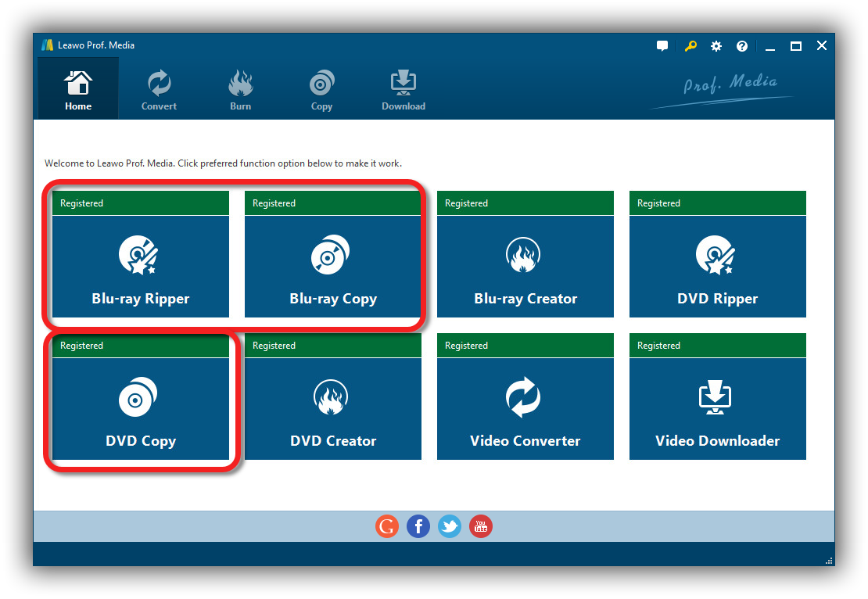Click the help question mark icon
Image resolution: width=868 pixels, height=599 pixels.
point(742,46)
